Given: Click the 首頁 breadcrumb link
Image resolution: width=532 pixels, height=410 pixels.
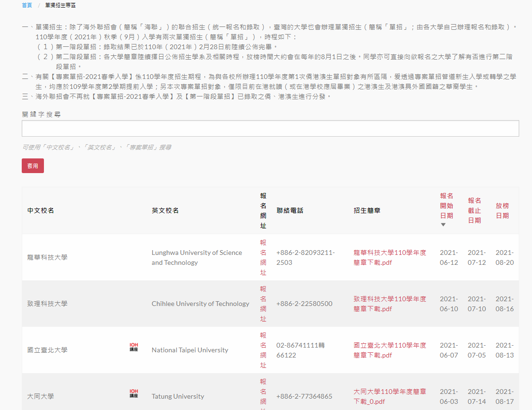Looking at the screenshot, I should pyautogui.click(x=27, y=5).
